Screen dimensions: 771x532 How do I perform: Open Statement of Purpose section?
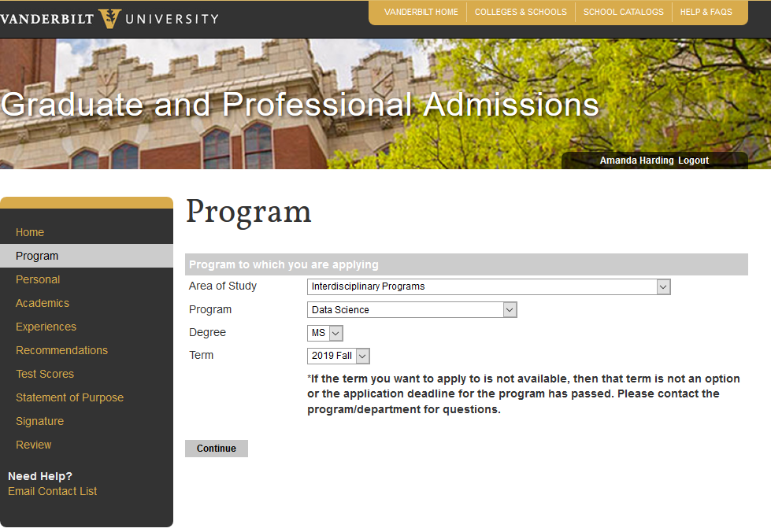click(69, 397)
